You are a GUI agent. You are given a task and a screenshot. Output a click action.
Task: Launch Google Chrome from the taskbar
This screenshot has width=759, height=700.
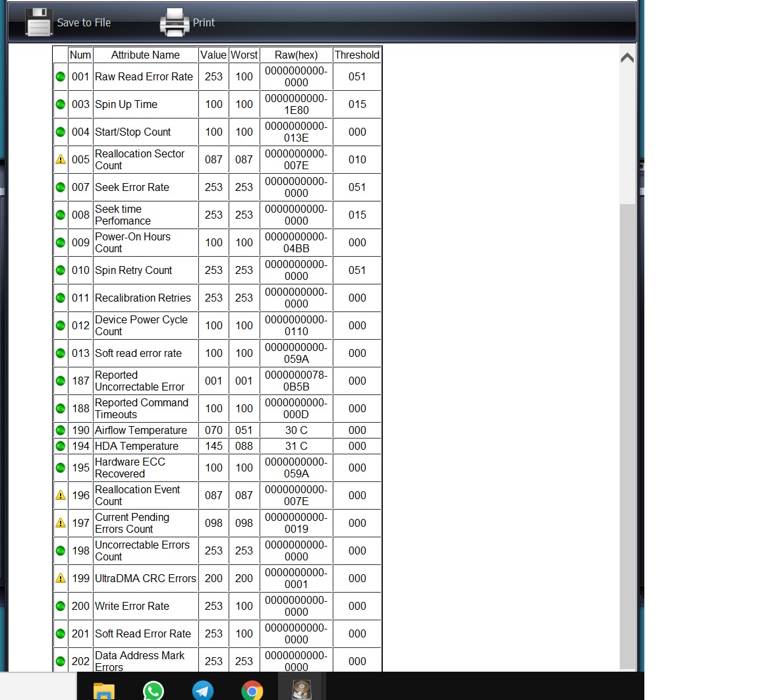[252, 690]
